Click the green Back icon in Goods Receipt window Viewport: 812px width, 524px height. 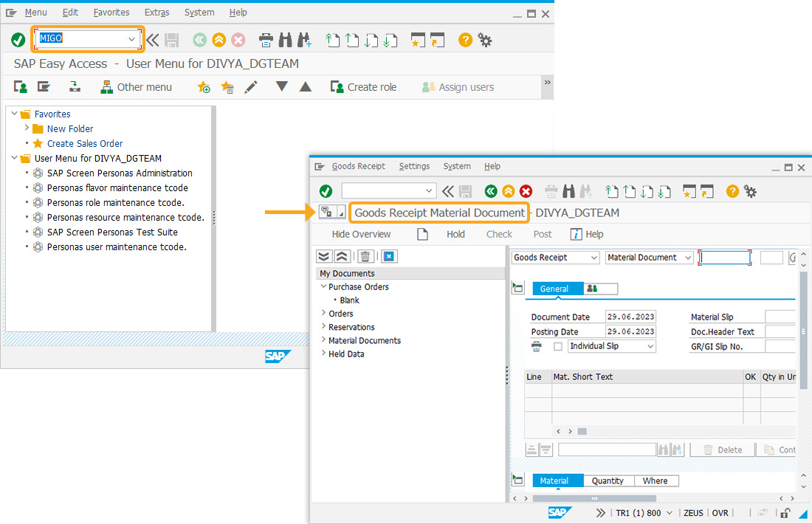(491, 192)
